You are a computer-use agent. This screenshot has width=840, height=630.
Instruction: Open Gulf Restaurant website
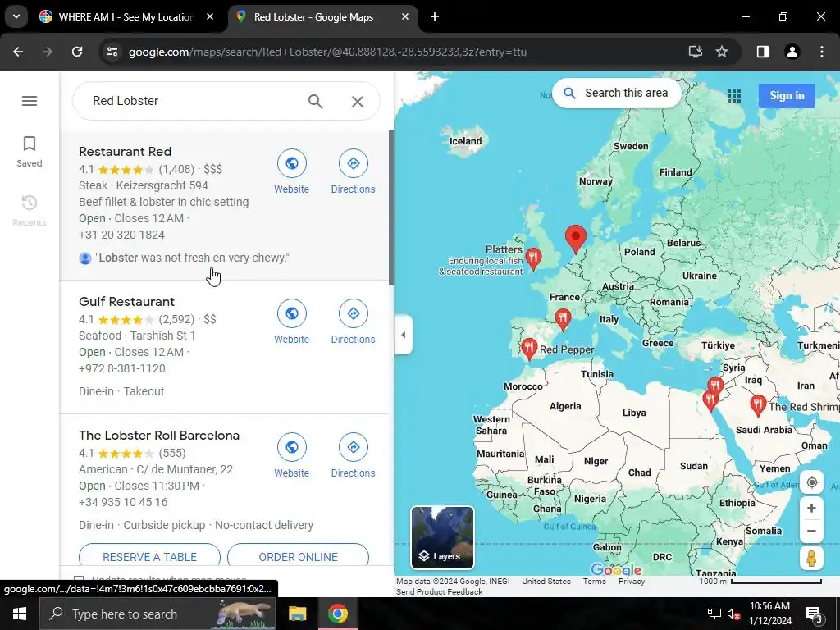pos(291,322)
